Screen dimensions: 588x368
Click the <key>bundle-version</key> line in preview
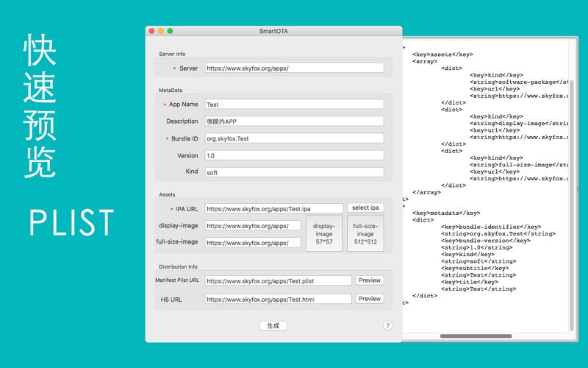[x=486, y=241]
